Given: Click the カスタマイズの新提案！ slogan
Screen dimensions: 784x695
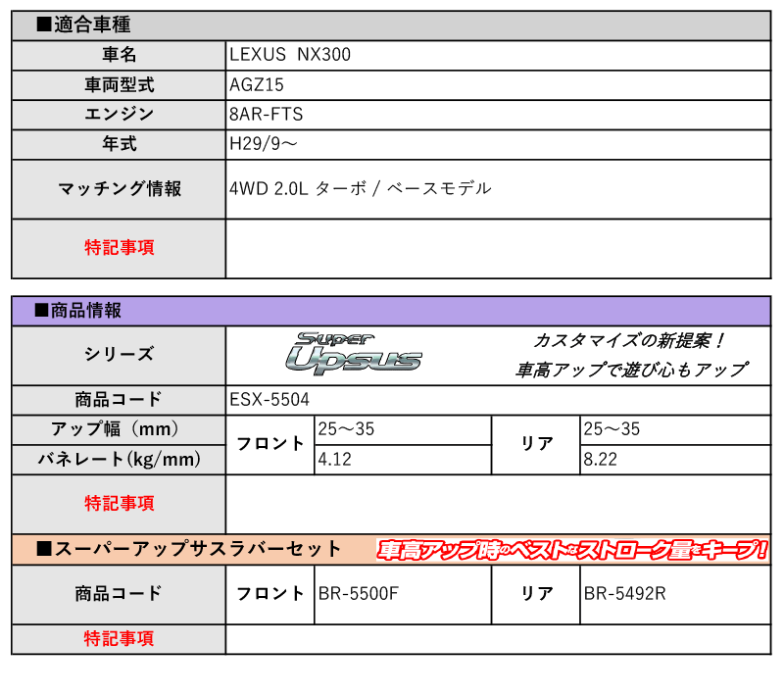Looking at the screenshot, I should (629, 341).
